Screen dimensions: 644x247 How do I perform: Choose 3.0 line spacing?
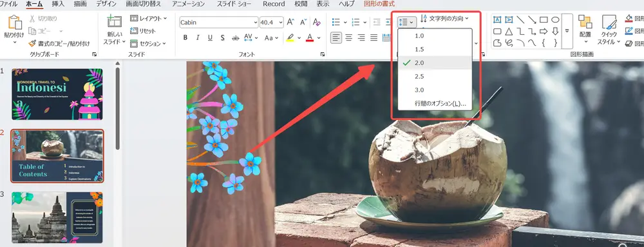pos(435,90)
